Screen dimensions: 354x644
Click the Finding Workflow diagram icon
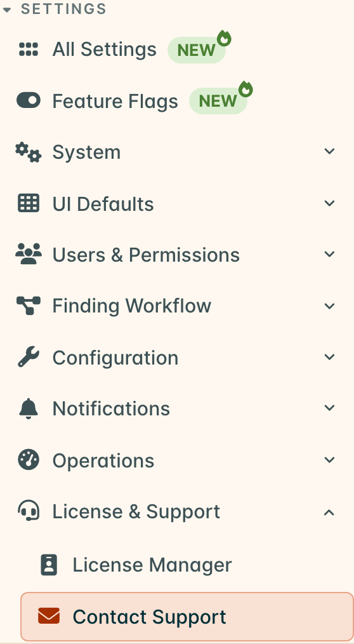(x=29, y=305)
